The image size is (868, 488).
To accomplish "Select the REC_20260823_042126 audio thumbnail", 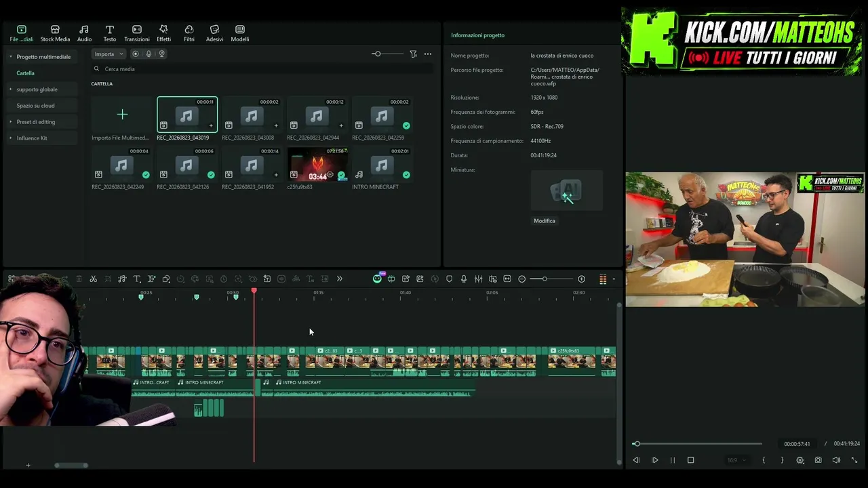I will point(186,164).
